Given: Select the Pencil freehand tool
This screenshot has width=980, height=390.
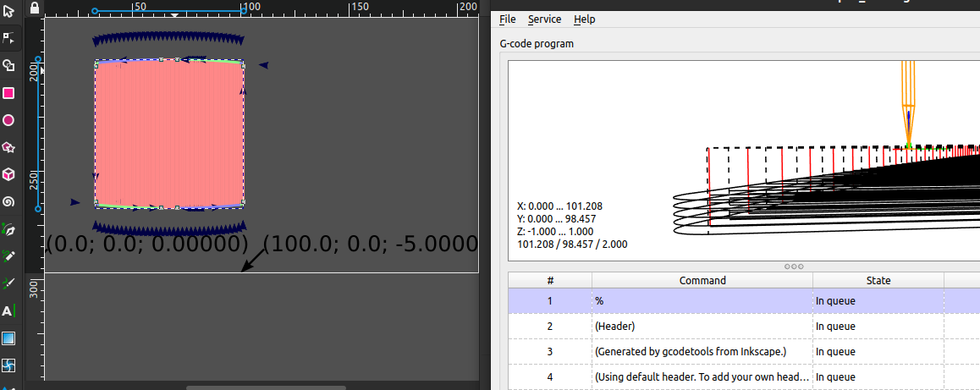Looking at the screenshot, I should 8,256.
